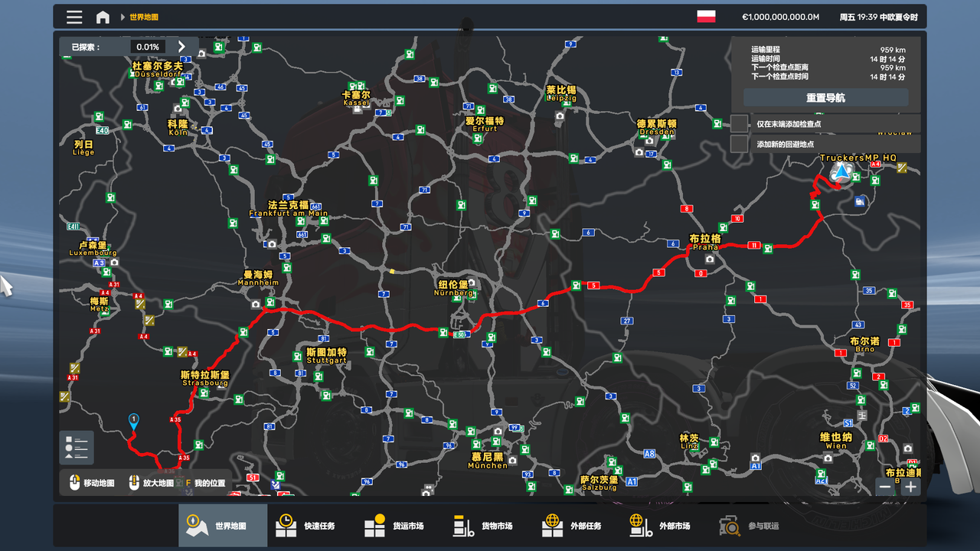Select the Linz city label
980x551 pixels.
click(689, 442)
